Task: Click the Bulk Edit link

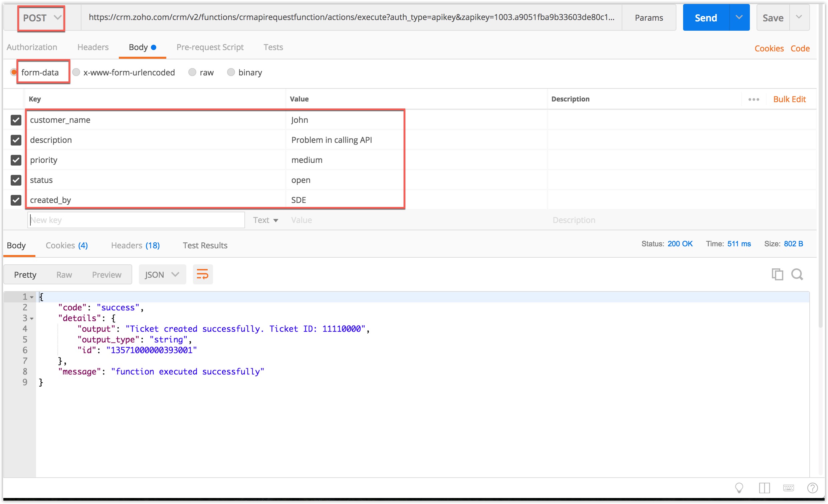Action: pos(789,99)
